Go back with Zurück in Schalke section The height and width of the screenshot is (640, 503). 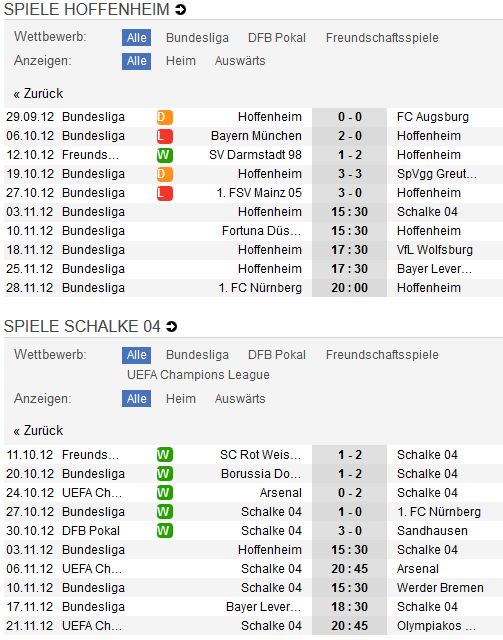[x=38, y=431]
